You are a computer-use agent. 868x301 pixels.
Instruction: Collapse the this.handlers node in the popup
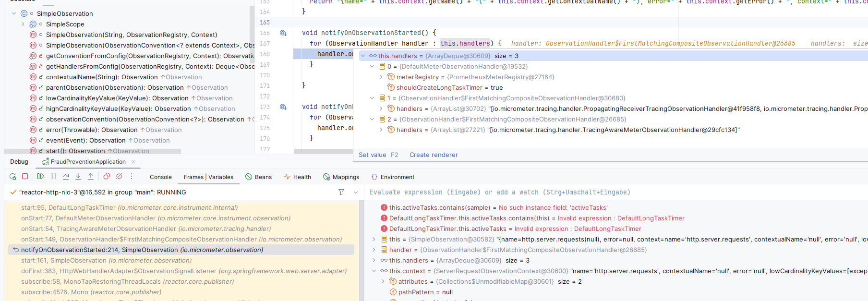[363, 56]
